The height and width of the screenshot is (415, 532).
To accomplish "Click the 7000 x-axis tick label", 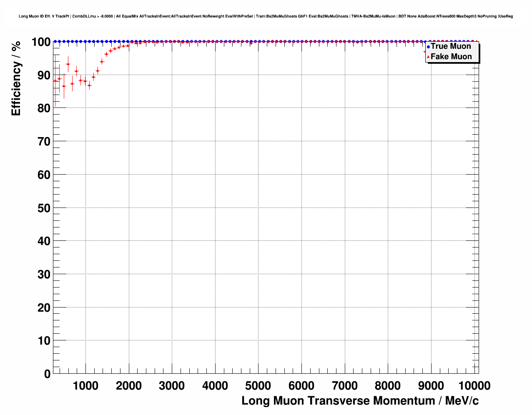I will pos(344,386).
